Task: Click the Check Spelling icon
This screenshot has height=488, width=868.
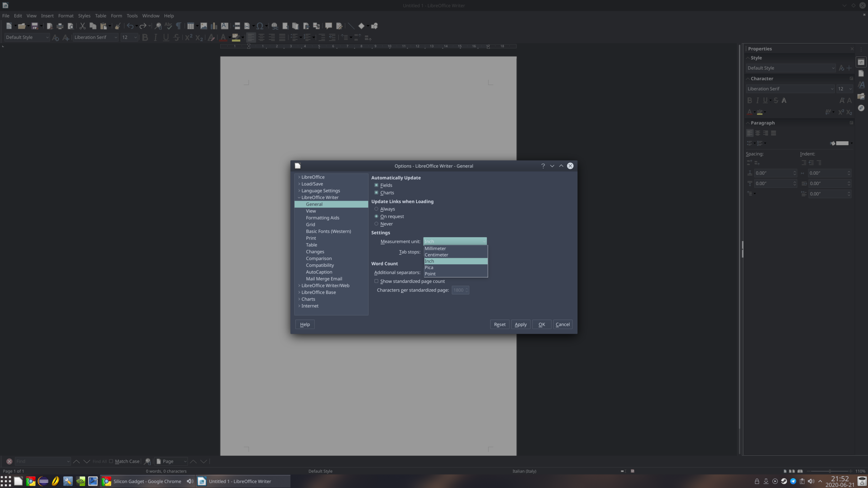Action: (168, 26)
